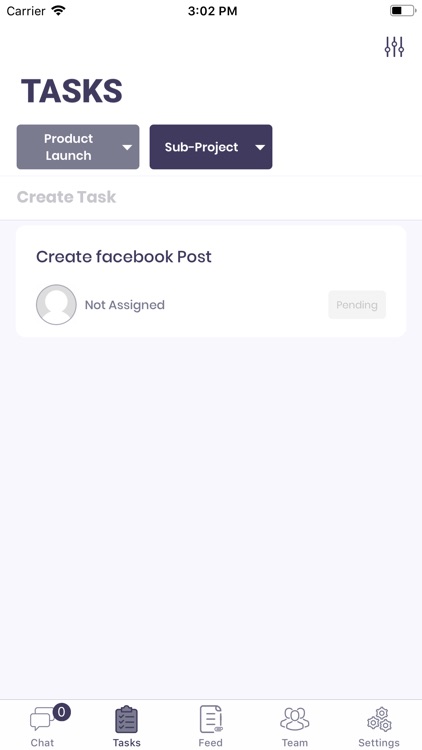Click the unassigned user avatar icon
Screen dimensions: 422x750
click(56, 305)
